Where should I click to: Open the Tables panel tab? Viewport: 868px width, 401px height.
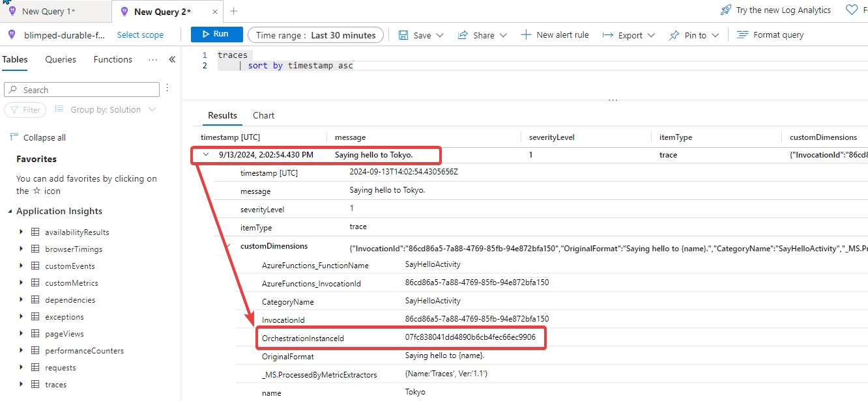tap(15, 59)
